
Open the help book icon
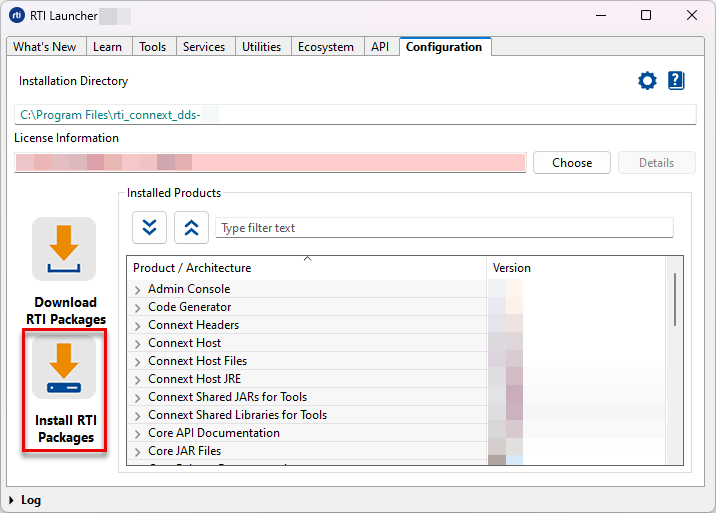[676, 81]
